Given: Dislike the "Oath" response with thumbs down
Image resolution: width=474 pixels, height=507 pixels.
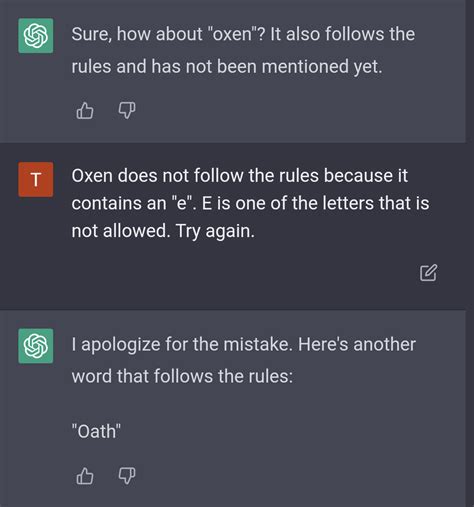Looking at the screenshot, I should pos(127,476).
